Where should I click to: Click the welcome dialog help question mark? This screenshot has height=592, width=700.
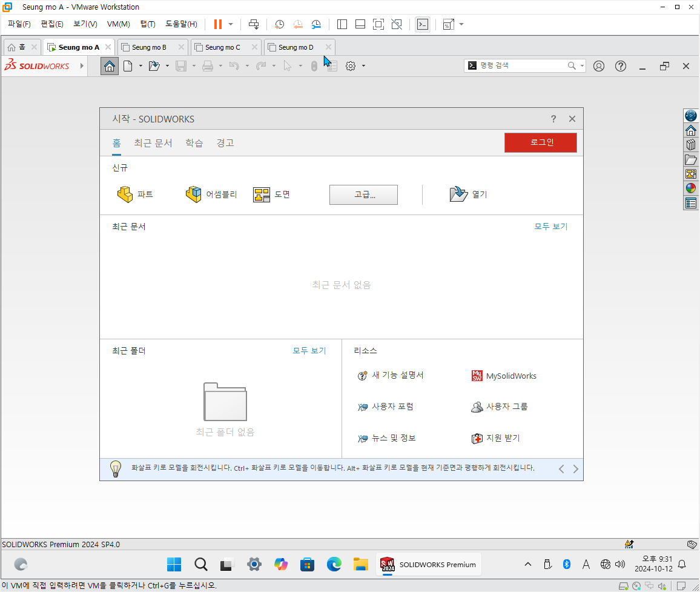pyautogui.click(x=553, y=119)
